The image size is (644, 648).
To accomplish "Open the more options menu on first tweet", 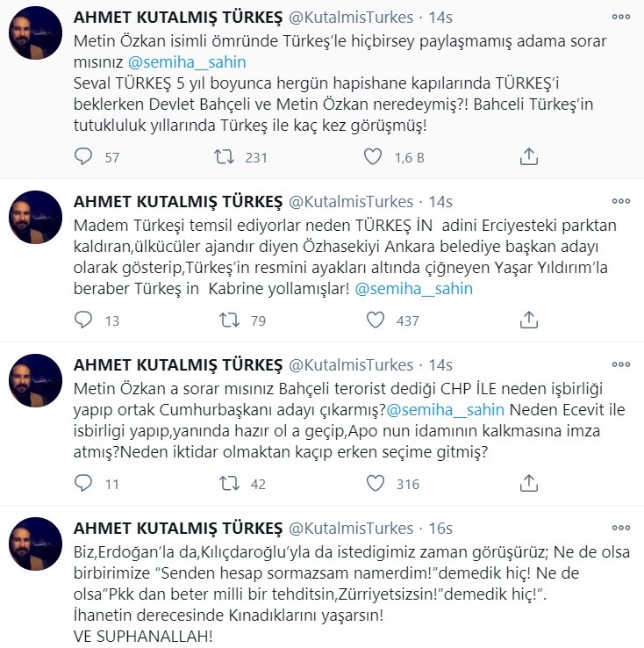I will tap(622, 18).
